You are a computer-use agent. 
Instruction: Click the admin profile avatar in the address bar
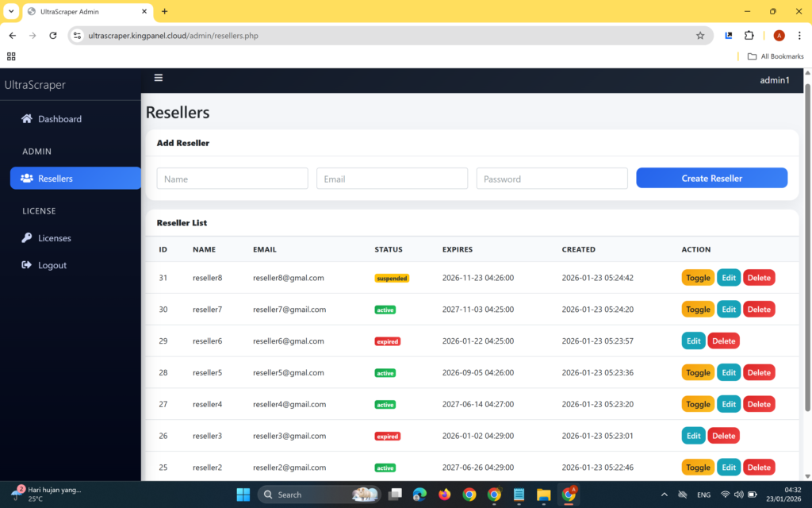point(778,35)
